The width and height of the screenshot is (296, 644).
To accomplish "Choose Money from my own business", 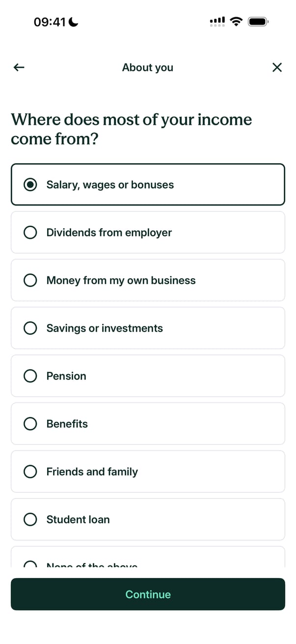I will [x=148, y=280].
